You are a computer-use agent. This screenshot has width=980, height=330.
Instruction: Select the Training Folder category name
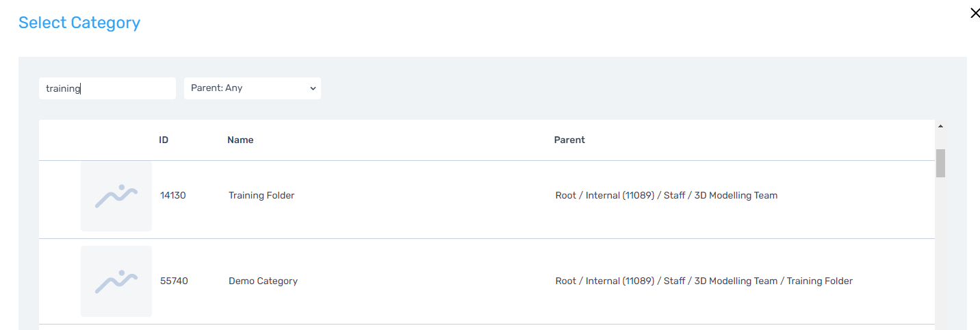coord(261,196)
